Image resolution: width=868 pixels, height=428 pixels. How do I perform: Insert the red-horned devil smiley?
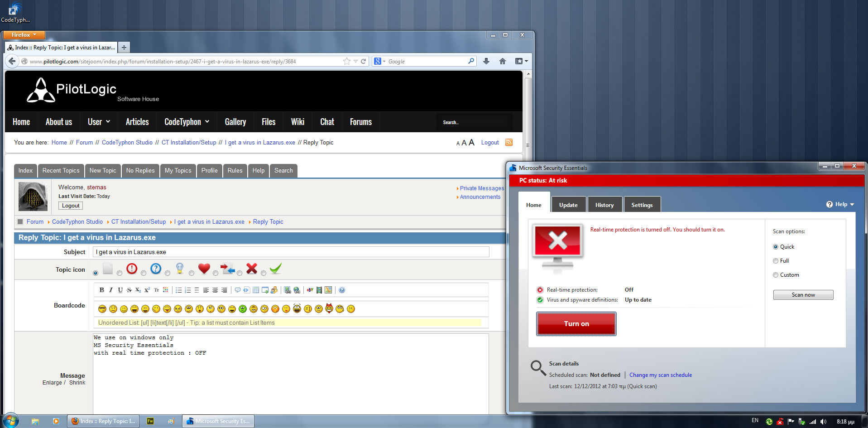pyautogui.click(x=329, y=308)
